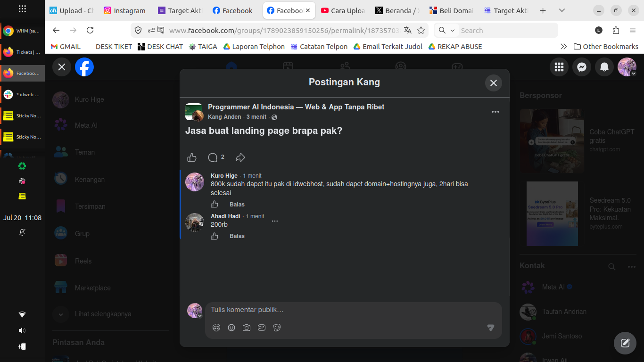Switch to the Beranda X tab
Viewport: 644px width, 362px height.
(x=397, y=10)
